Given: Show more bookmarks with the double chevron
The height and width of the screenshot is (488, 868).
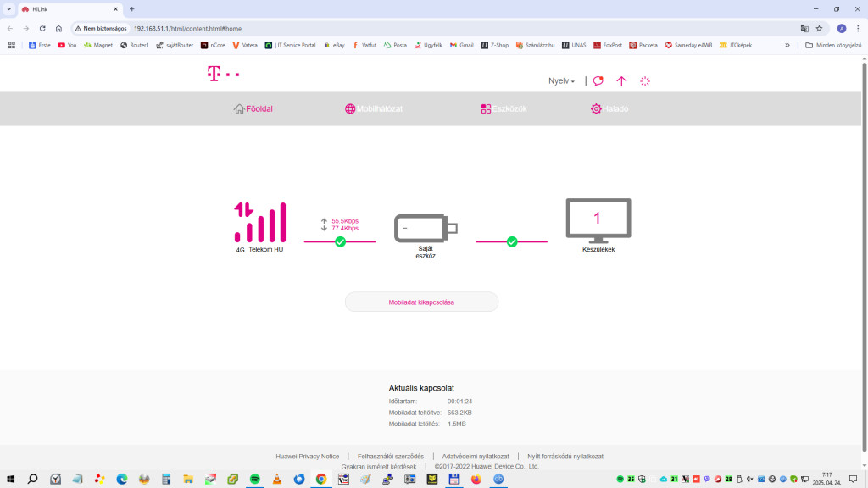Looking at the screenshot, I should pos(787,46).
